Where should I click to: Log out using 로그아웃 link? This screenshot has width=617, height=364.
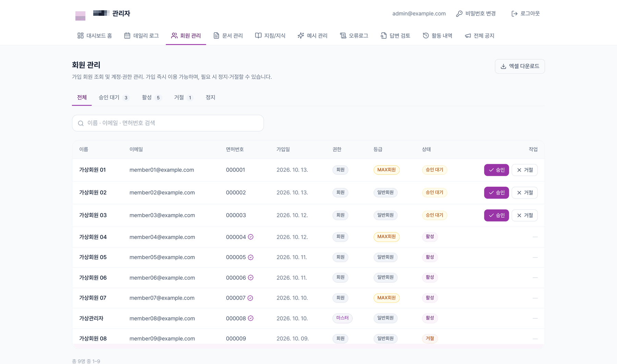coord(525,14)
